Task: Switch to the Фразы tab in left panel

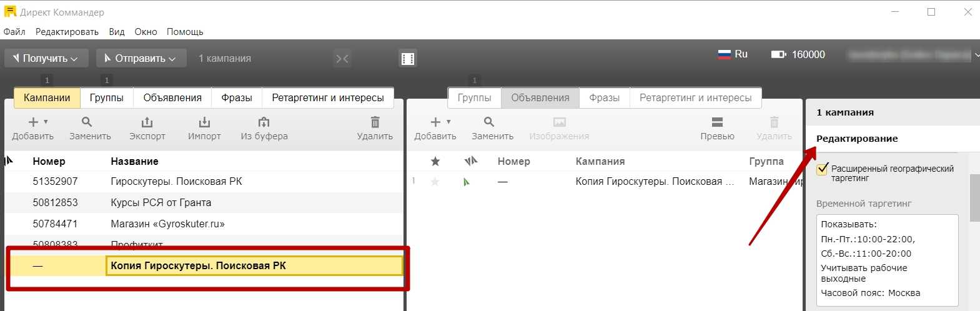Action: click(x=237, y=97)
